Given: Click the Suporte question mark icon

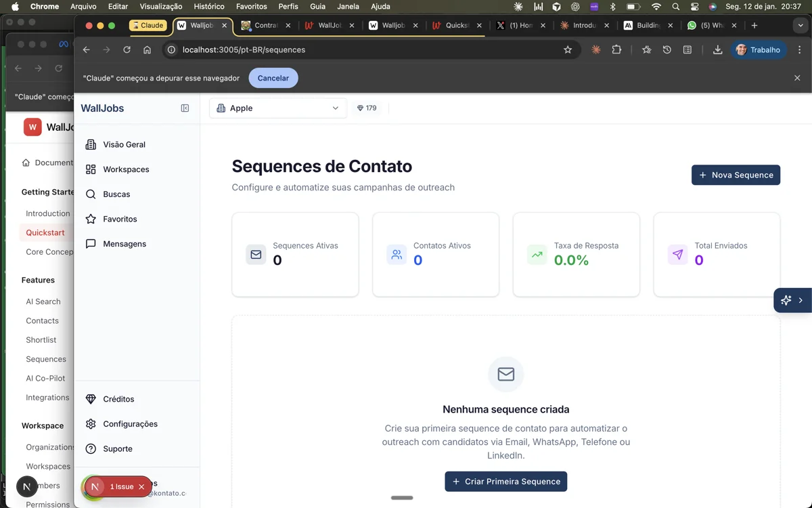Looking at the screenshot, I should click(90, 448).
